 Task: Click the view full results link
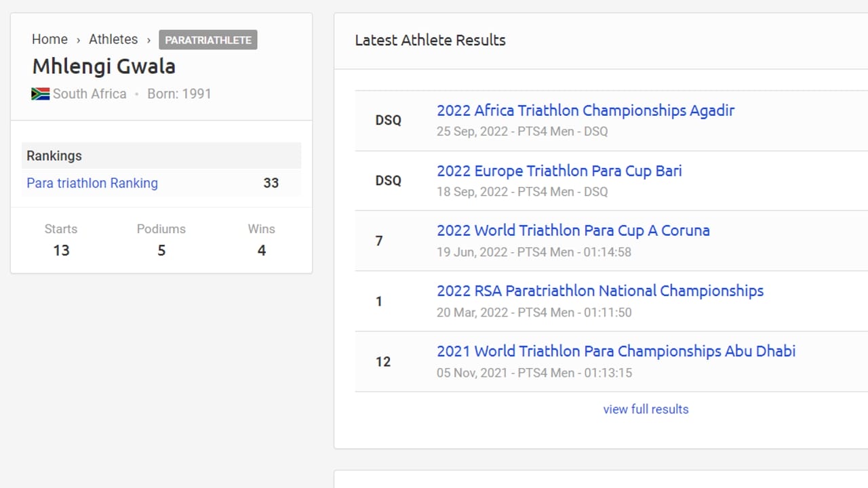(645, 409)
